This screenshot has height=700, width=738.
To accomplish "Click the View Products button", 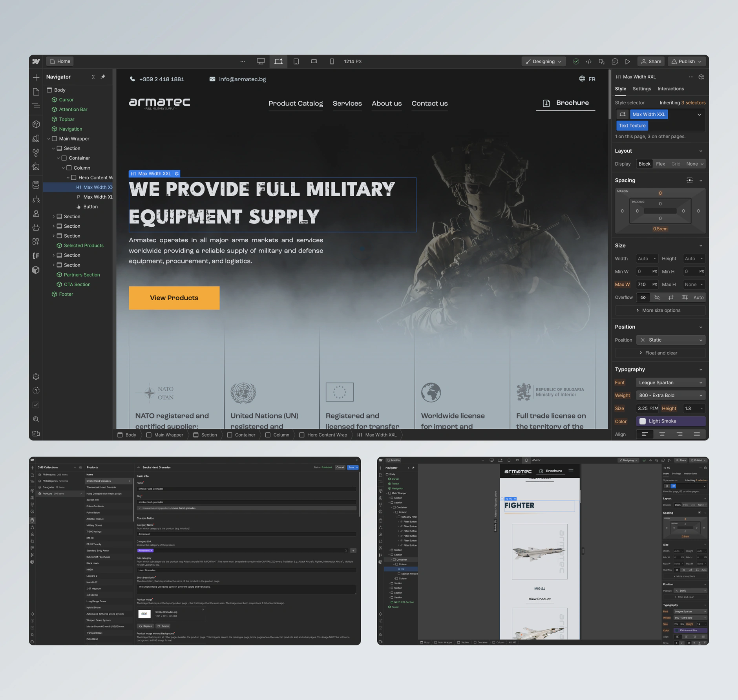I will pos(174,298).
